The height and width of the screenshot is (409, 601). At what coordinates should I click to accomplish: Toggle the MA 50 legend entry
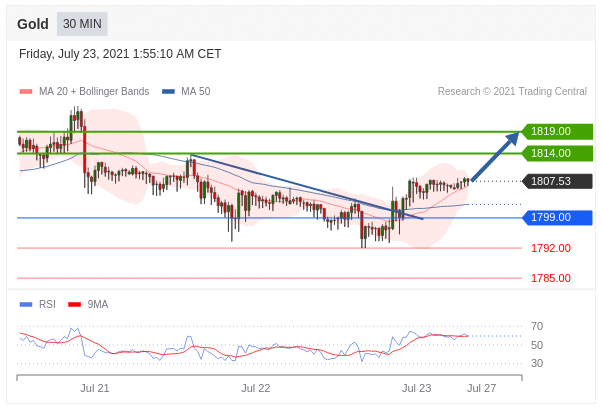point(195,91)
